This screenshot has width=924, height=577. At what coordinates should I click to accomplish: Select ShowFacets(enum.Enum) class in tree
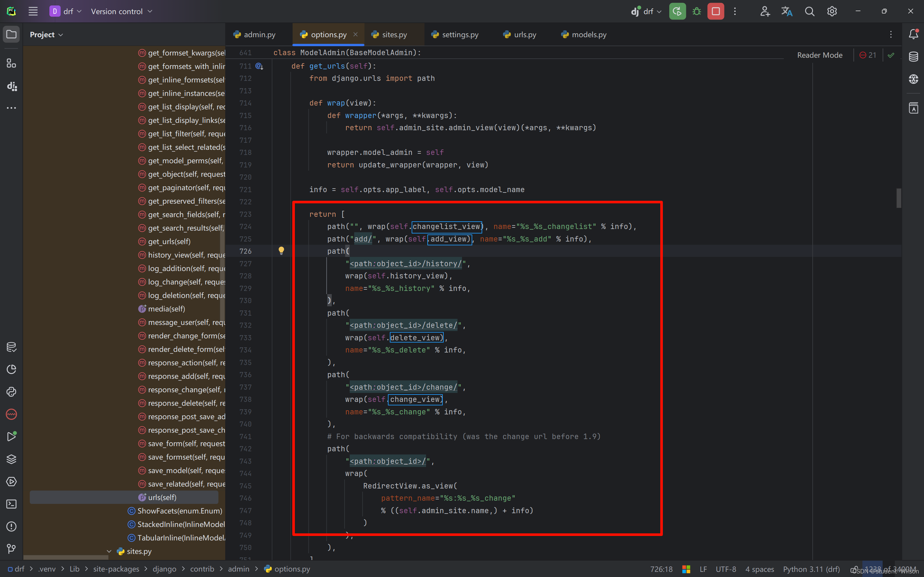tap(175, 511)
